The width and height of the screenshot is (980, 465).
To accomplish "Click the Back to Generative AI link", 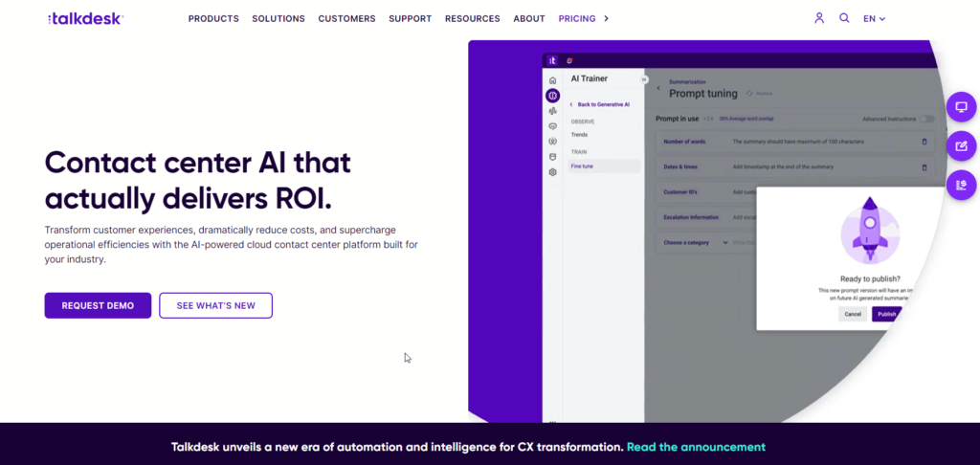I will 599,104.
